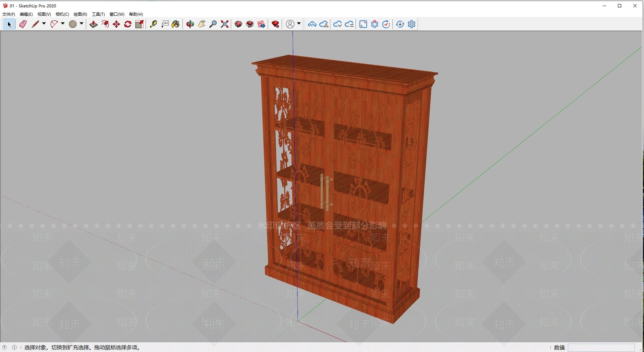Open the shape tool dropdown arrow
Image resolution: width=644 pixels, height=352 pixels.
click(x=81, y=24)
